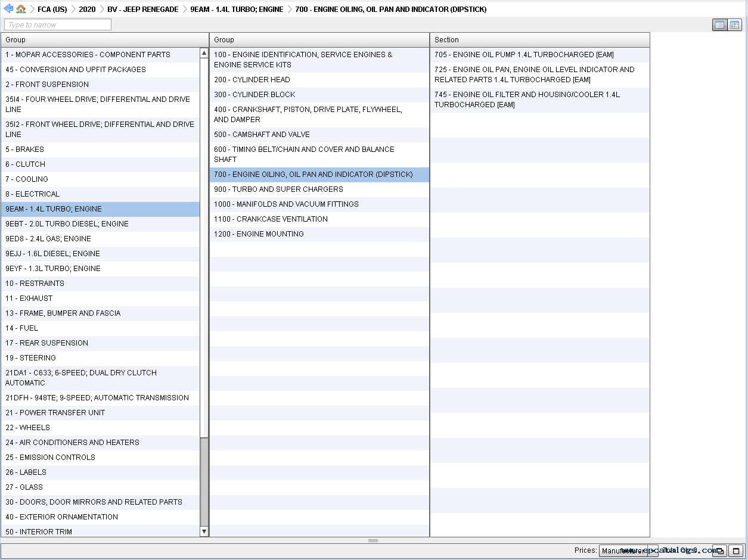This screenshot has height=560, width=748.
Task: Select 5 - BRAKES group
Action: [x=100, y=150]
